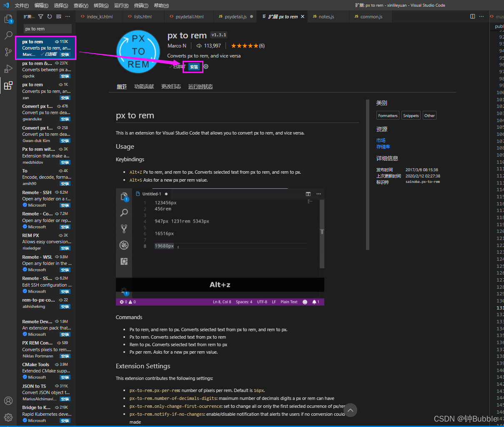The width and height of the screenshot is (504, 427).
Task: Click the Marco N publisher name
Action: (x=177, y=46)
